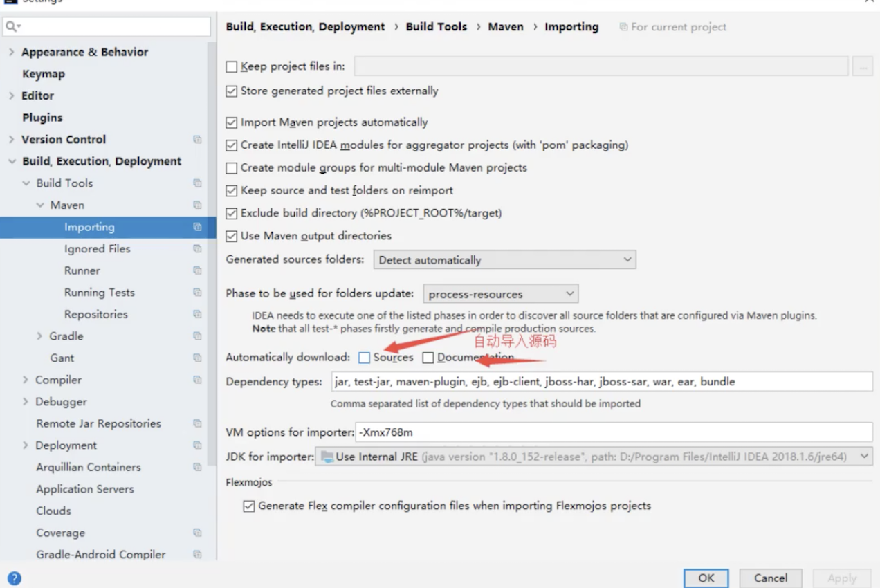880x588 pixels.
Task: Select Keymap in settings tree
Action: click(x=44, y=74)
